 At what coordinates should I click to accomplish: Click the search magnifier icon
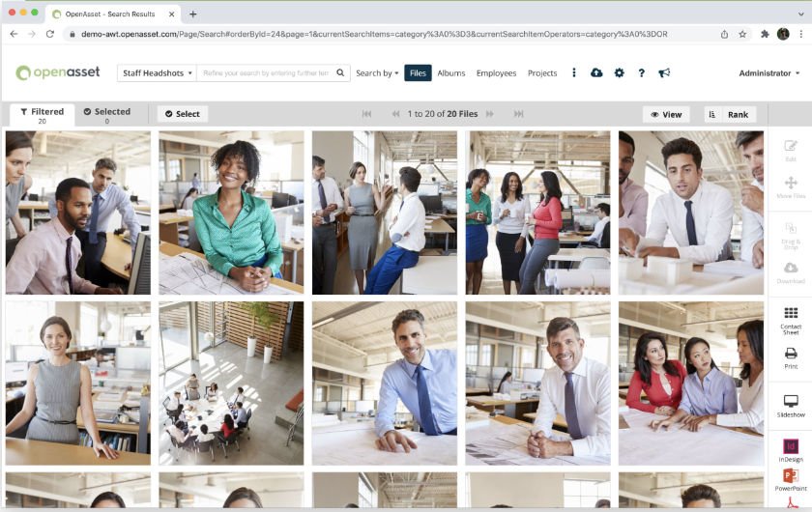pos(340,73)
